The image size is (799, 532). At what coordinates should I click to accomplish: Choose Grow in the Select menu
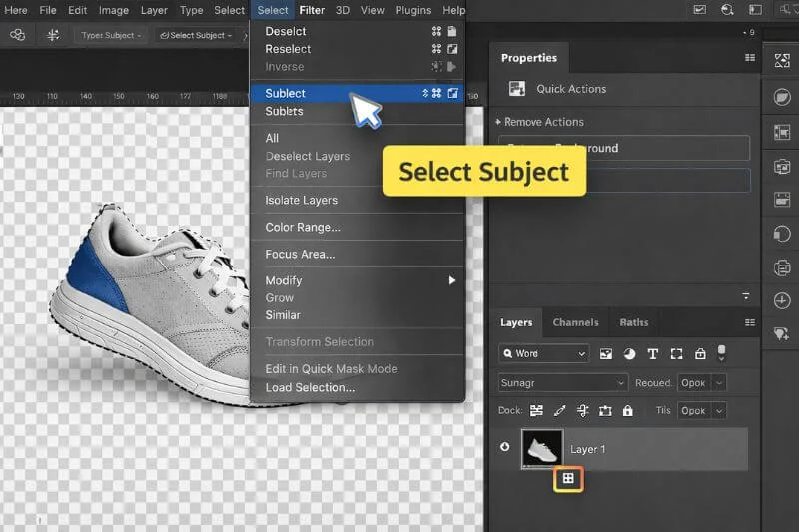tap(358, 298)
